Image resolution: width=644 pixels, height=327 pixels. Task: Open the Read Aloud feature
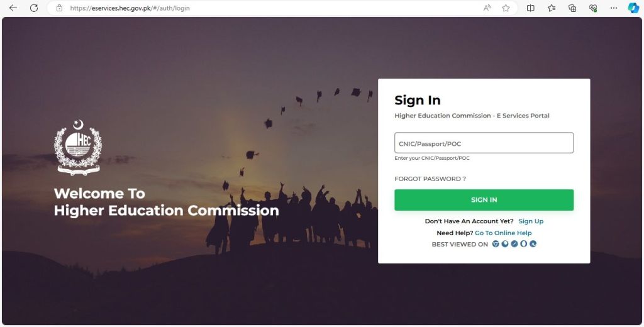click(x=487, y=8)
